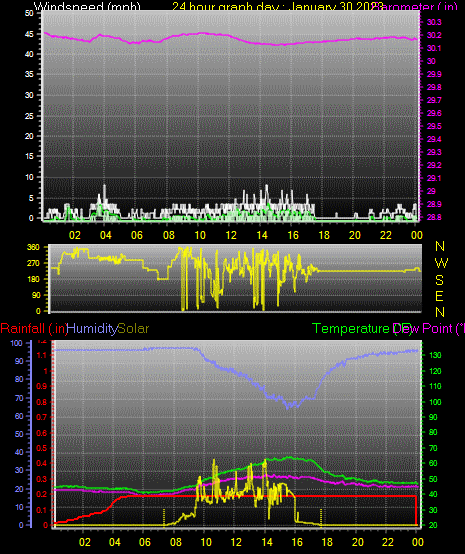This screenshot has height=554, width=465.
Task: Click the 12 hour marker under wind chart
Action: (x=231, y=235)
